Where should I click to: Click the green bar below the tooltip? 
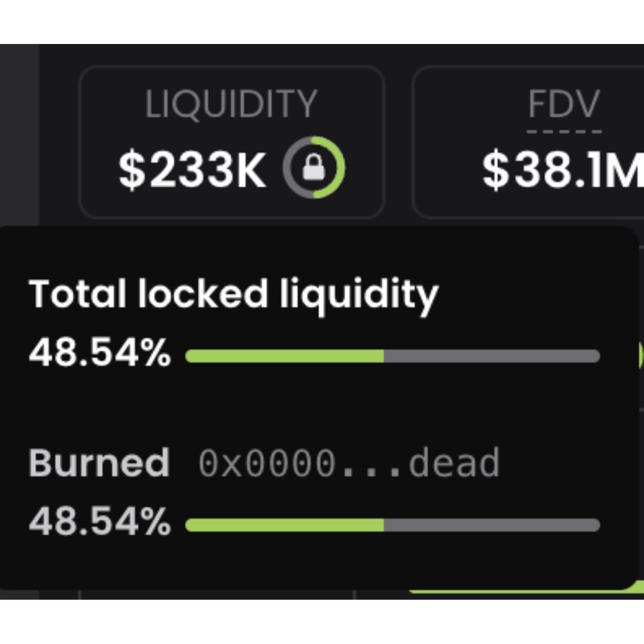[526, 590]
